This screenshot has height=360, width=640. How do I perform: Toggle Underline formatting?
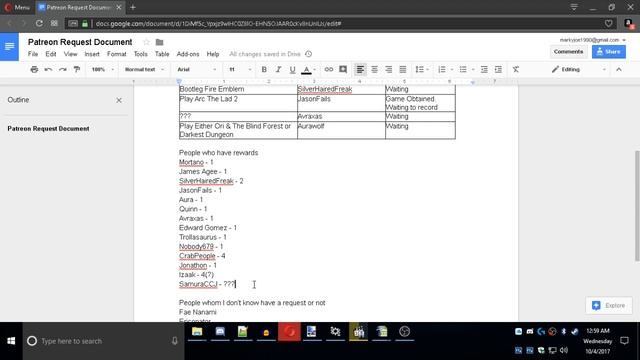click(292, 69)
